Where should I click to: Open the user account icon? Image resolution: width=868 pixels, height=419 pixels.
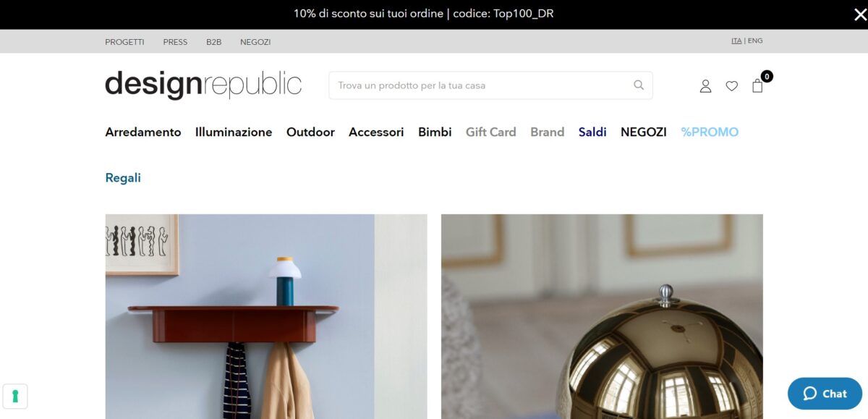point(705,86)
